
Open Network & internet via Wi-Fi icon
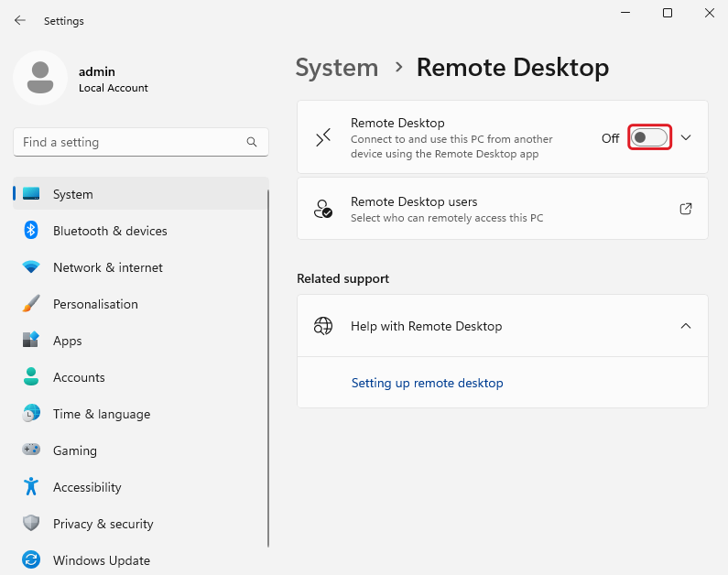pos(31,267)
